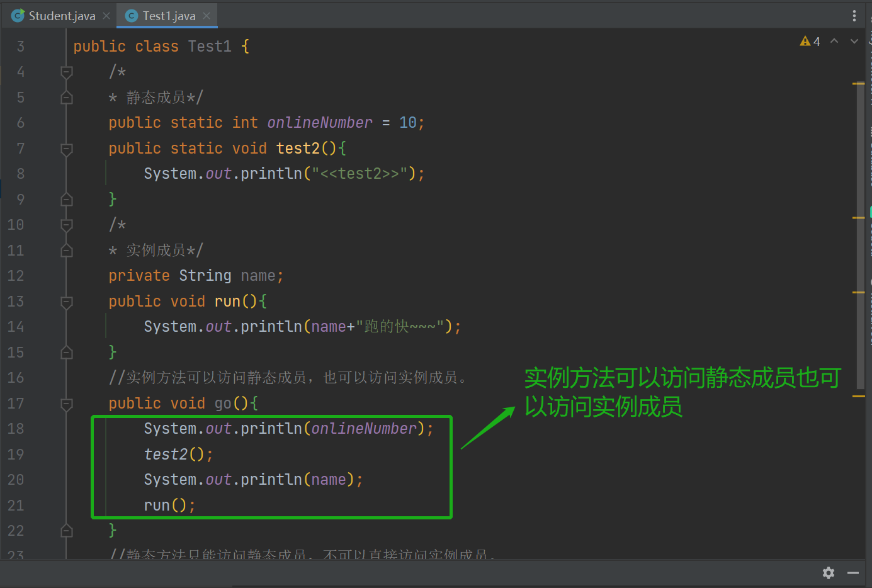Go to next highlighted problem arrow

point(854,41)
